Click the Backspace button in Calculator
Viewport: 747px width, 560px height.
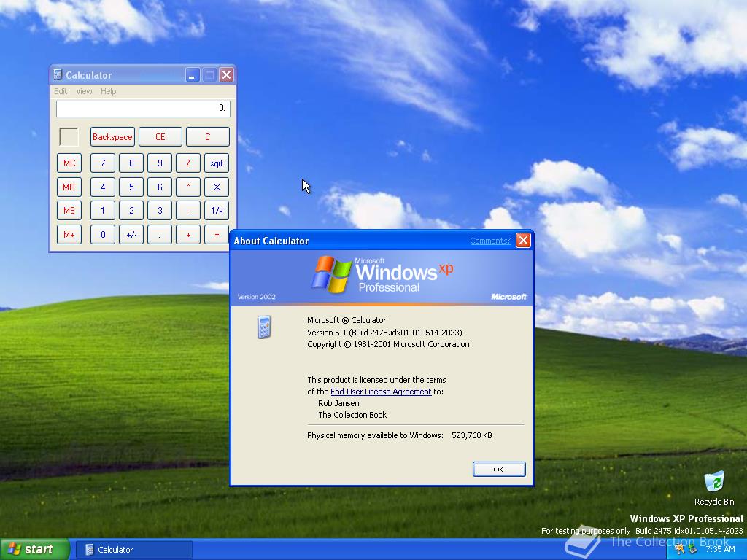point(112,136)
